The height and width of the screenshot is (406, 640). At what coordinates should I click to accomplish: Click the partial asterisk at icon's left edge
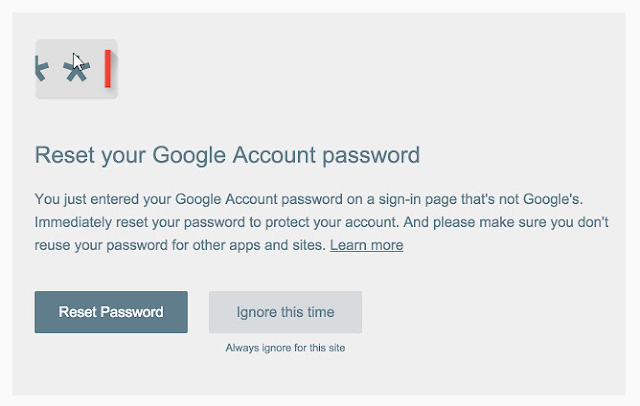pyautogui.click(x=41, y=70)
